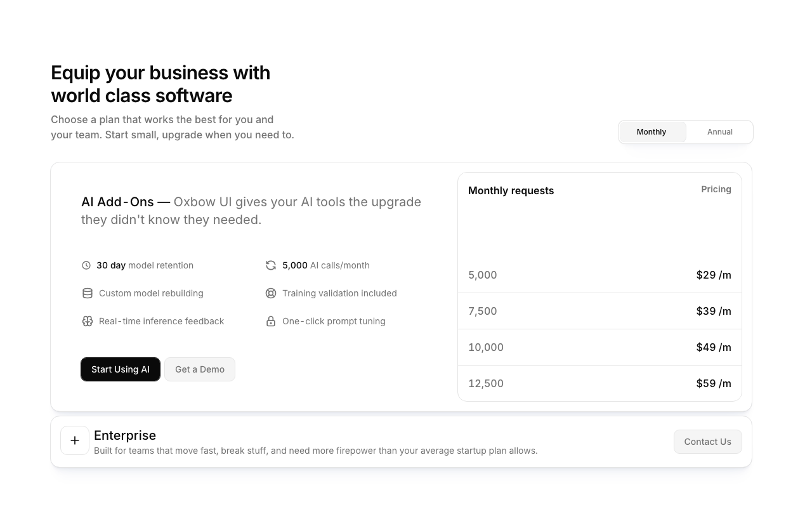Select the Monthly billing option
This screenshot has width=812, height=528.
651,131
